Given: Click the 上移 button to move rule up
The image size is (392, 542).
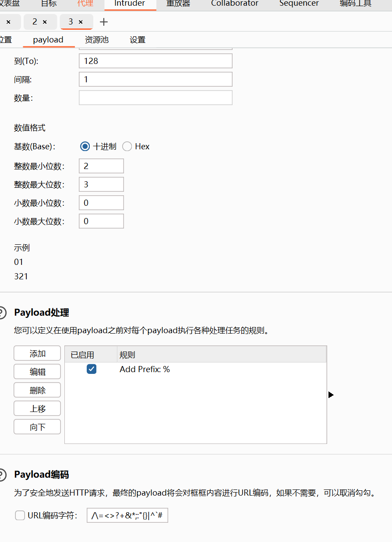Looking at the screenshot, I should (x=37, y=408).
